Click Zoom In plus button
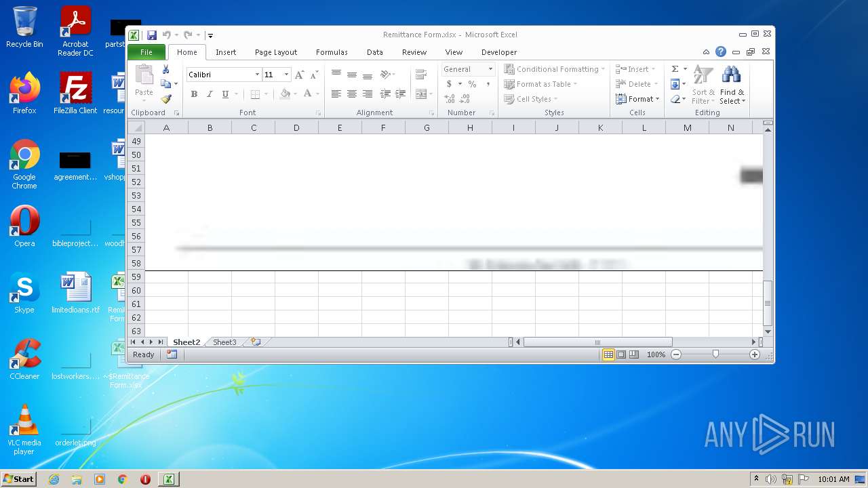Image resolution: width=868 pixels, height=488 pixels. coord(754,354)
